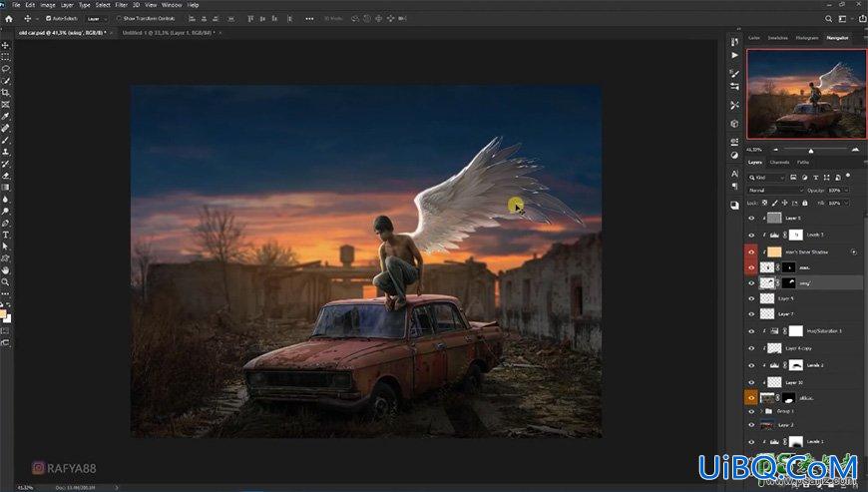Hide Layer 2 eye icon
This screenshot has width=868, height=492.
coord(751,425)
